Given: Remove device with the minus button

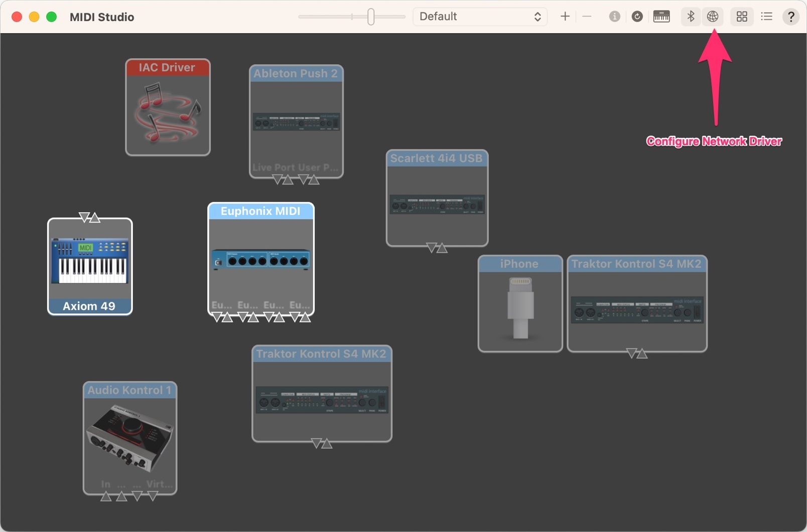Looking at the screenshot, I should tap(587, 17).
